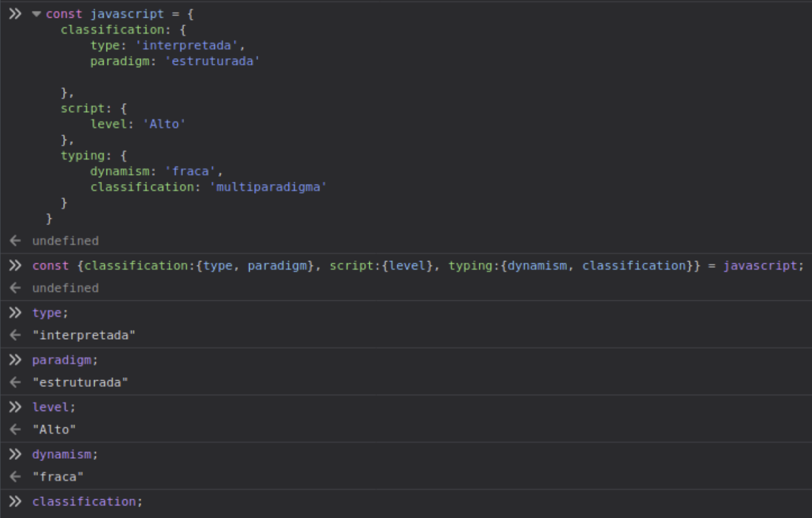Click the "fraca" output value
This screenshot has height=518, width=812.
pos(58,477)
